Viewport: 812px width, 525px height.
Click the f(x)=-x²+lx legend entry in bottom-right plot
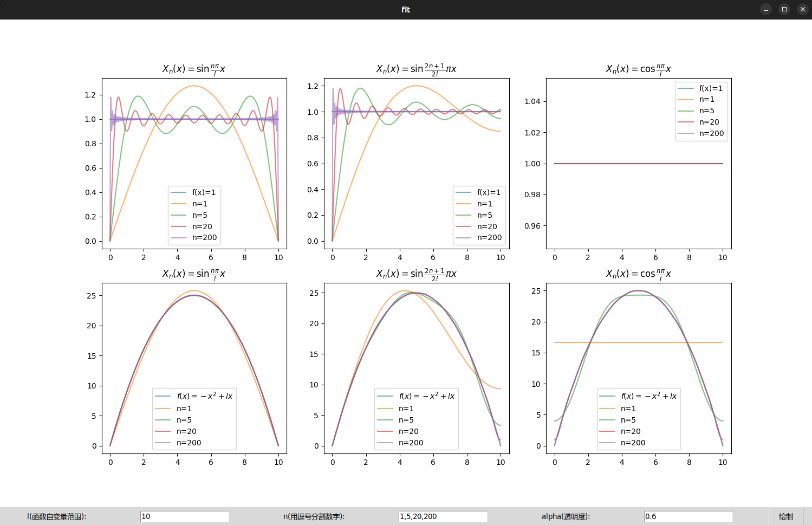638,396
